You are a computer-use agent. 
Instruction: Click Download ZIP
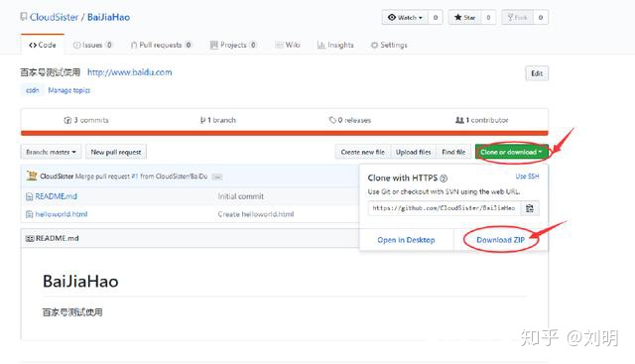(x=500, y=240)
